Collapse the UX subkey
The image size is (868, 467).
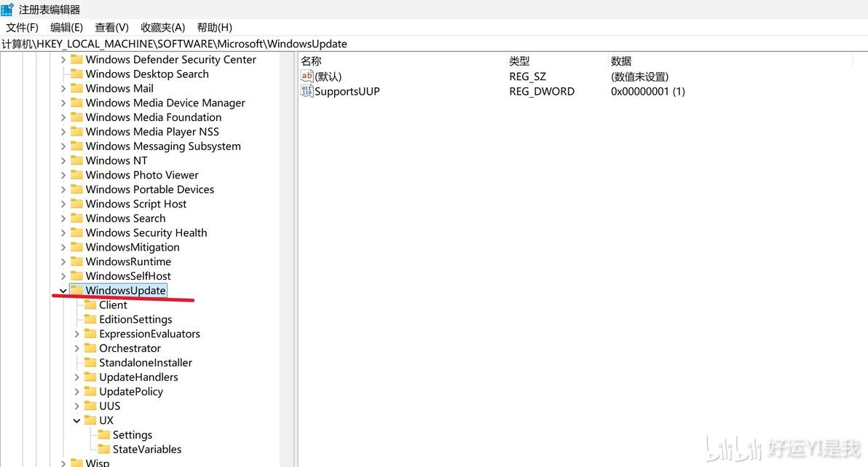click(77, 420)
